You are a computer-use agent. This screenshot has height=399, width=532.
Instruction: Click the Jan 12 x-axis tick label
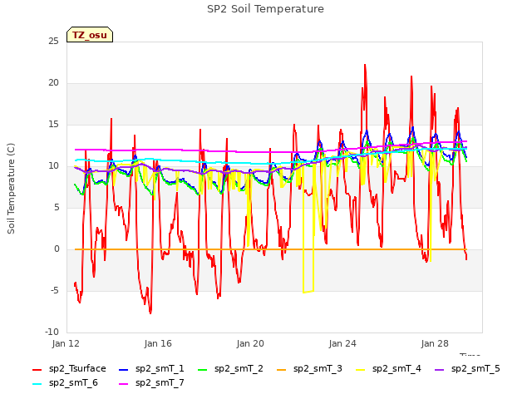(x=66, y=343)
